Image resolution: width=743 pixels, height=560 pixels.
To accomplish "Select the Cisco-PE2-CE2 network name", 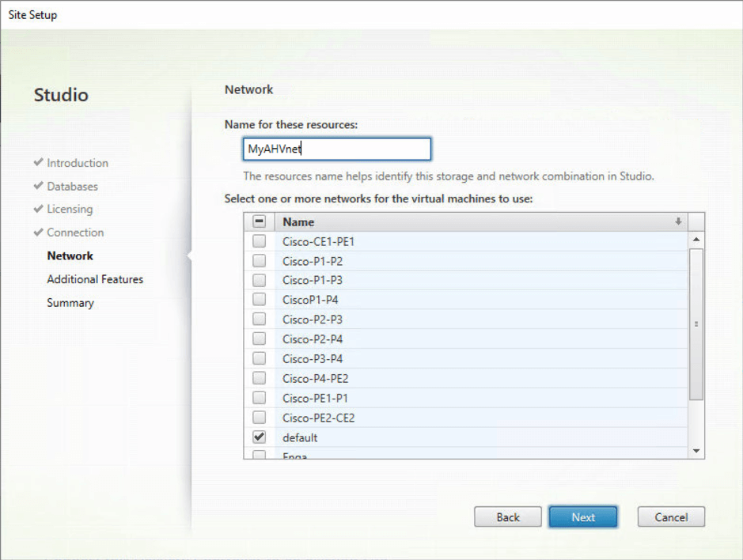I will point(318,418).
